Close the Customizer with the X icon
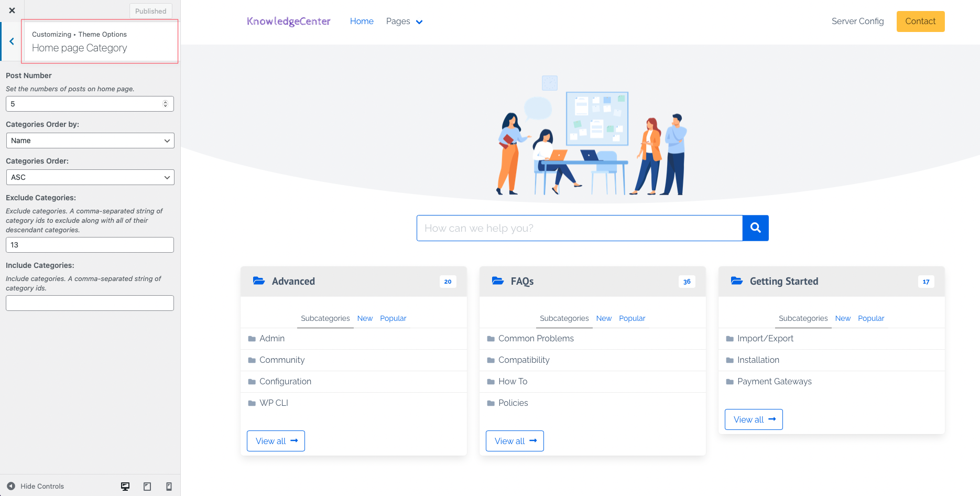Screen dimensions: 980x496 click(12, 10)
